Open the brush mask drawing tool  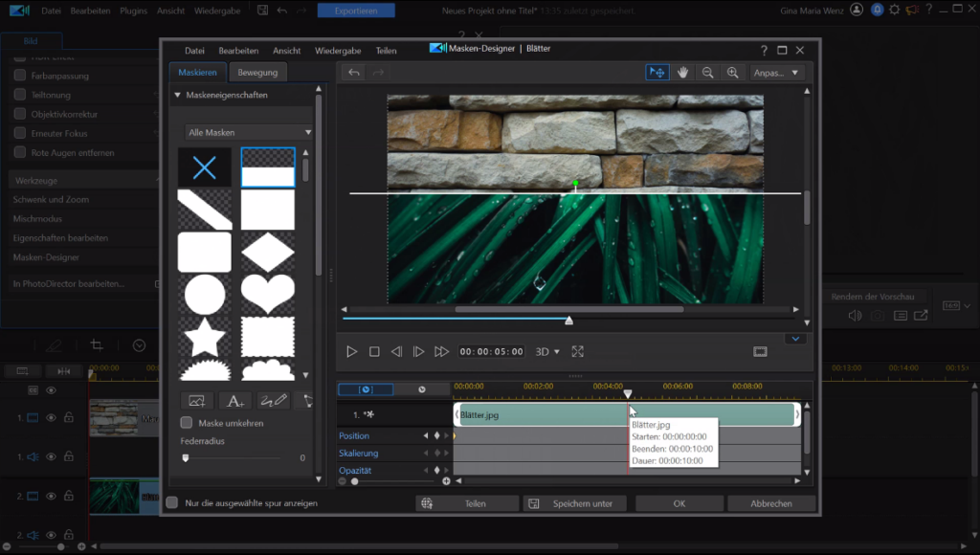pyautogui.click(x=273, y=401)
